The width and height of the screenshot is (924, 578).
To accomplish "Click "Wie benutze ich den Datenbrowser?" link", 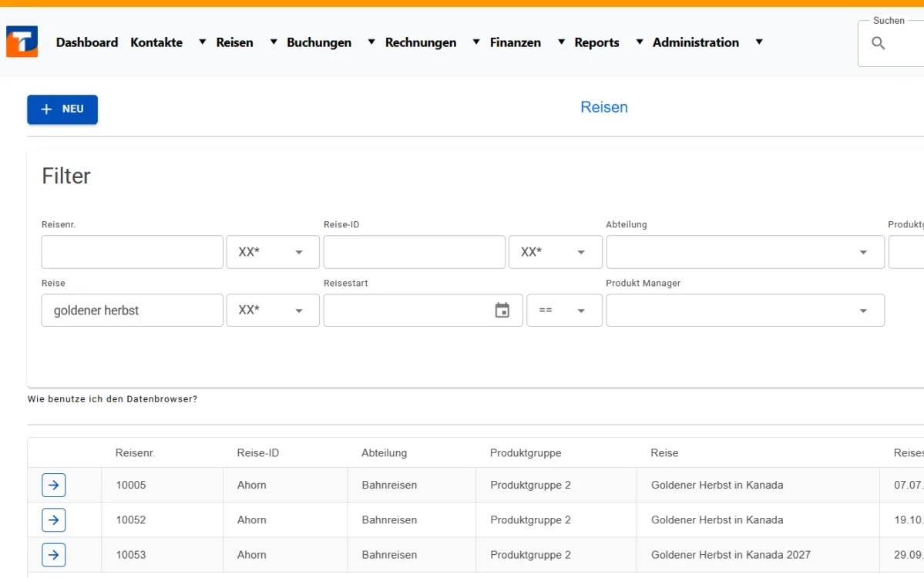I will tap(113, 399).
